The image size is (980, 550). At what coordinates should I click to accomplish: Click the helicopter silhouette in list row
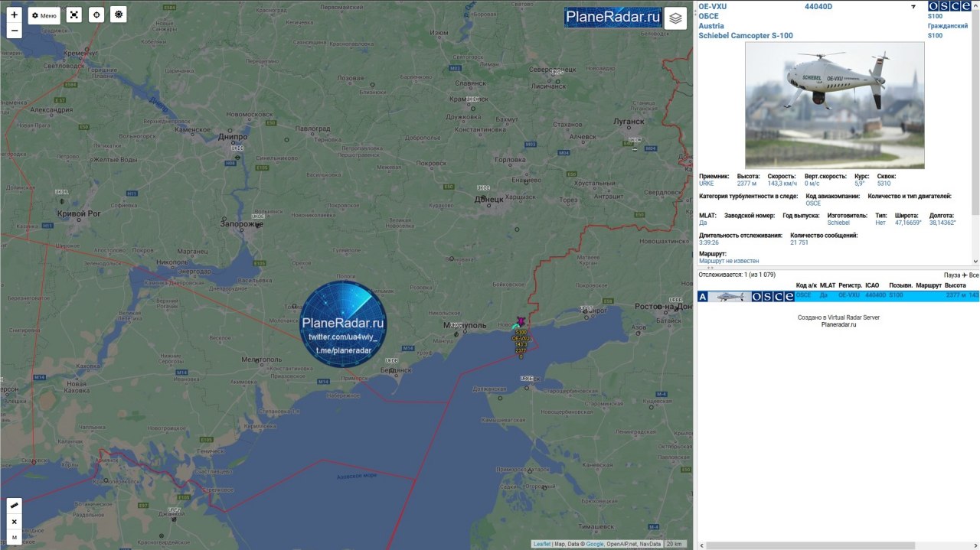pos(729,297)
